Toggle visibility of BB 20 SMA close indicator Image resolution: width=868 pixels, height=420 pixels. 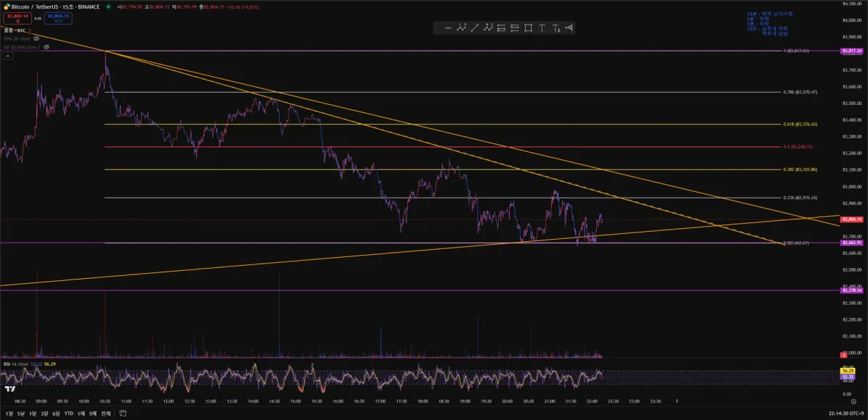pyautogui.click(x=46, y=47)
